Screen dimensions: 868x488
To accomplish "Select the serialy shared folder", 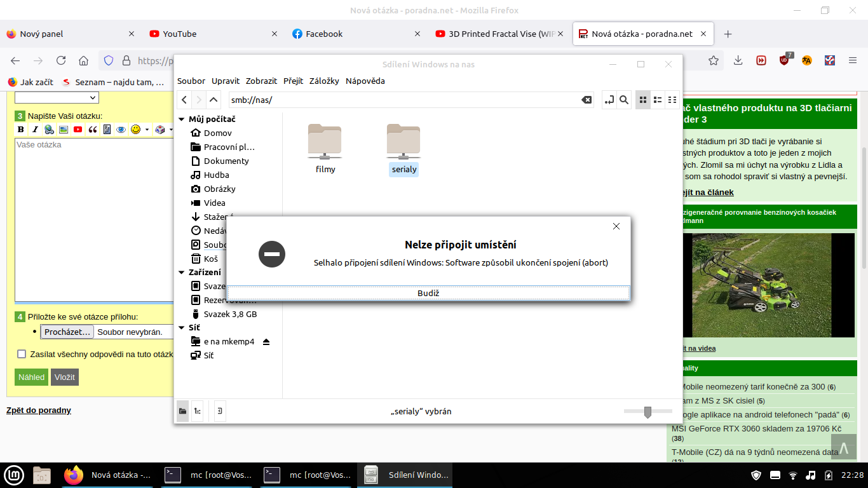I will click(404, 149).
